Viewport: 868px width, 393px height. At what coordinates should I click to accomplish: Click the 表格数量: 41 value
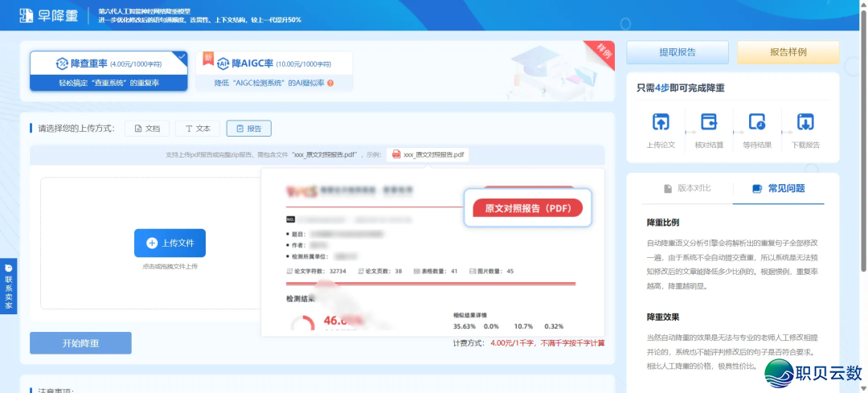pyautogui.click(x=436, y=271)
